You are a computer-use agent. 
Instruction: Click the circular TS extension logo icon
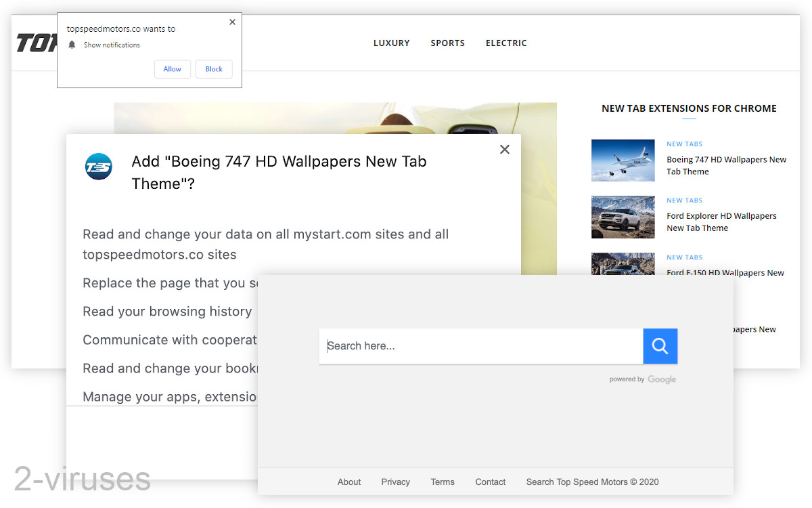click(99, 167)
